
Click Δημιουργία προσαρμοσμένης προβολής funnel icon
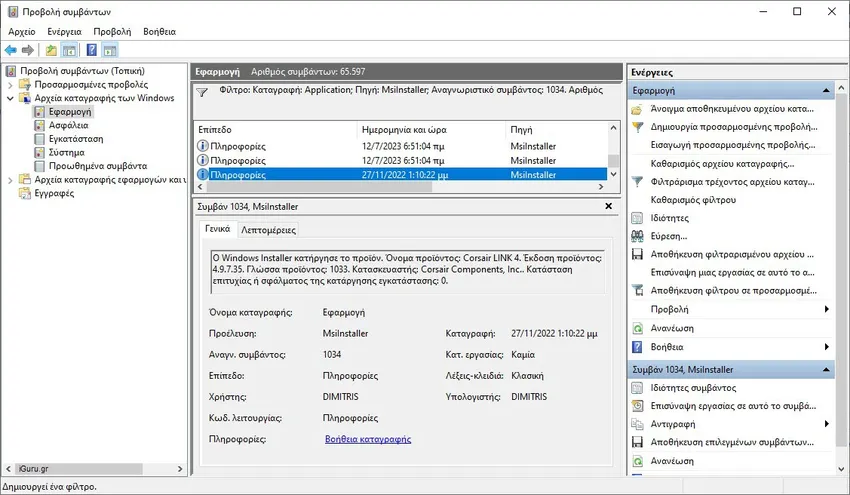(638, 127)
